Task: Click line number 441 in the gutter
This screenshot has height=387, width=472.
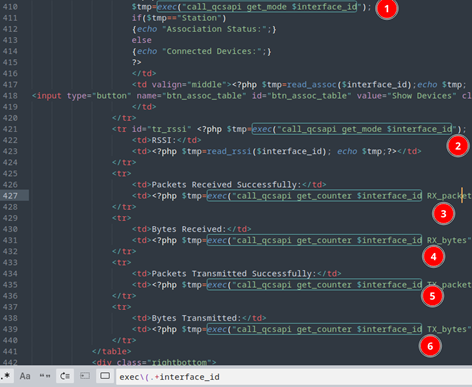Action: coord(10,351)
